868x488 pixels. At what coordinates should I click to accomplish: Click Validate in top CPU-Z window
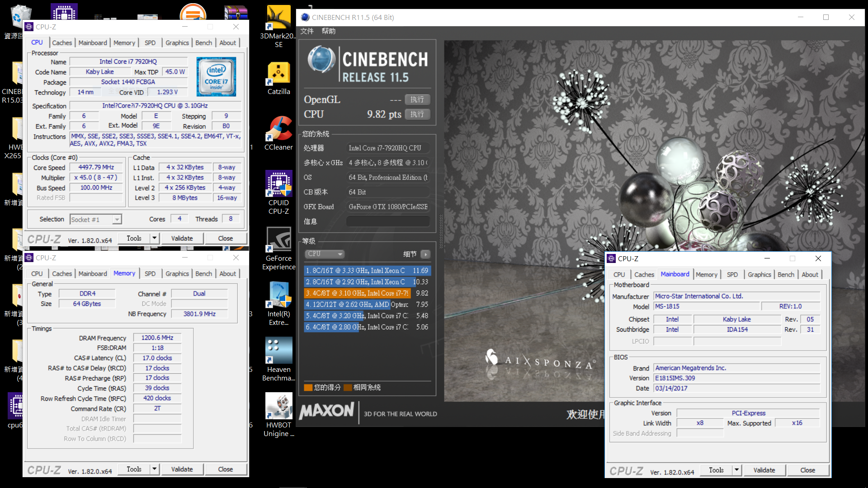182,238
